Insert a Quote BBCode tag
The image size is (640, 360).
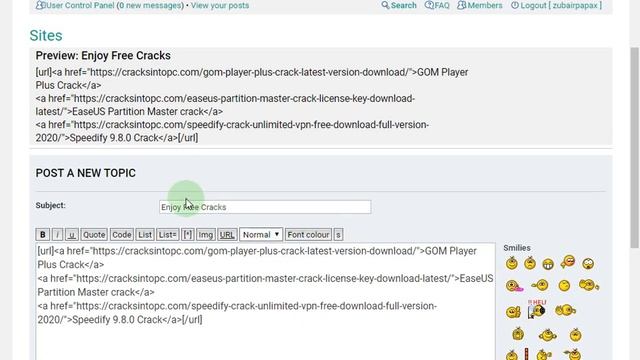pyautogui.click(x=94, y=235)
